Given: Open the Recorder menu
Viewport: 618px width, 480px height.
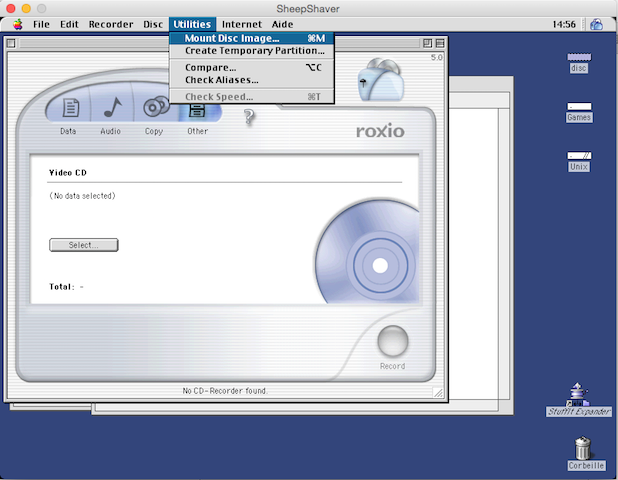Looking at the screenshot, I should [111, 24].
